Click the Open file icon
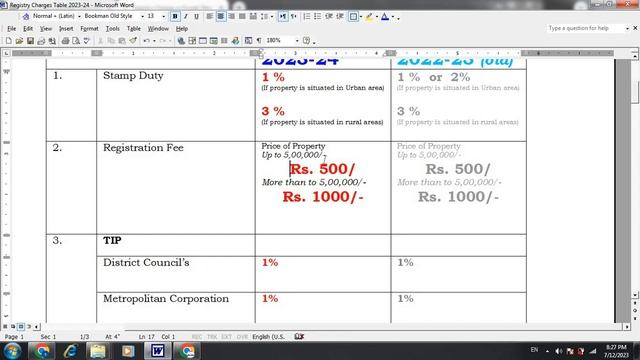 tap(19, 40)
